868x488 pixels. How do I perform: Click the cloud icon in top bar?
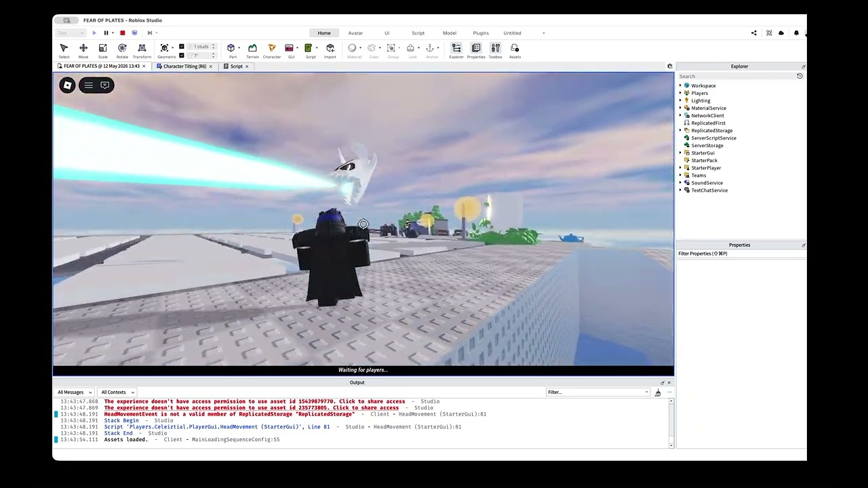coord(781,33)
